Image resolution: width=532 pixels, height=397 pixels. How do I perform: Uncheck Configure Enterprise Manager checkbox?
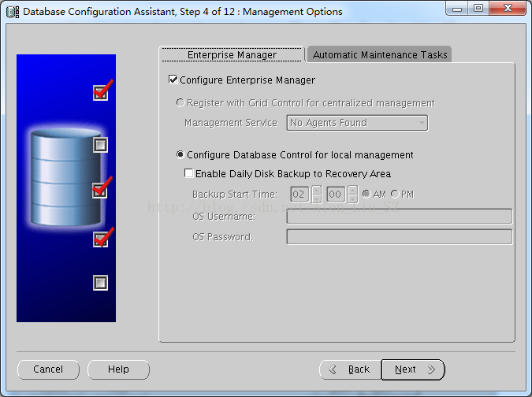[173, 80]
